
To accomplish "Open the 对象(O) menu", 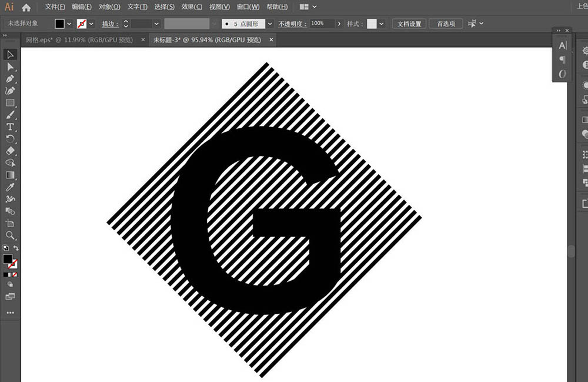I will 109,6.
